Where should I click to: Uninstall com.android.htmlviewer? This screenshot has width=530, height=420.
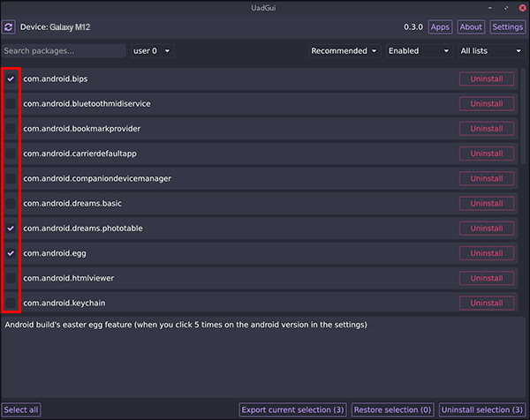click(487, 278)
